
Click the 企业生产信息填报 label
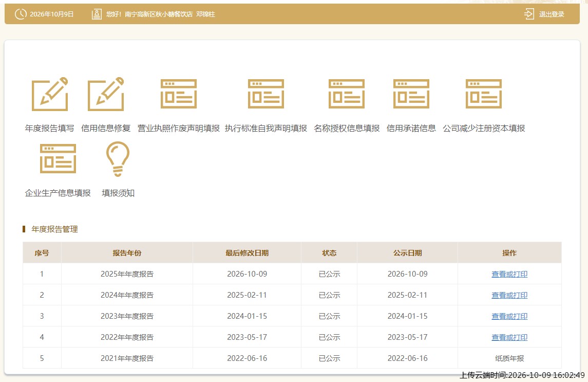58,193
